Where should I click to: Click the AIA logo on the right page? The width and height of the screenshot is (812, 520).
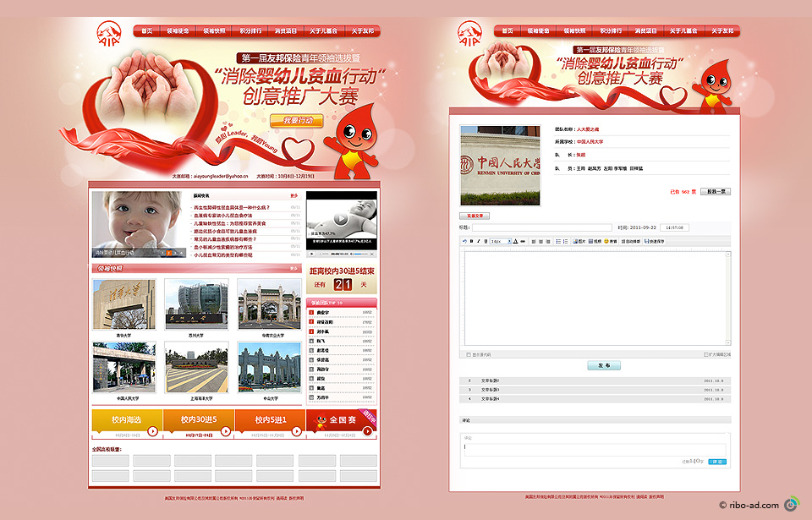point(469,33)
